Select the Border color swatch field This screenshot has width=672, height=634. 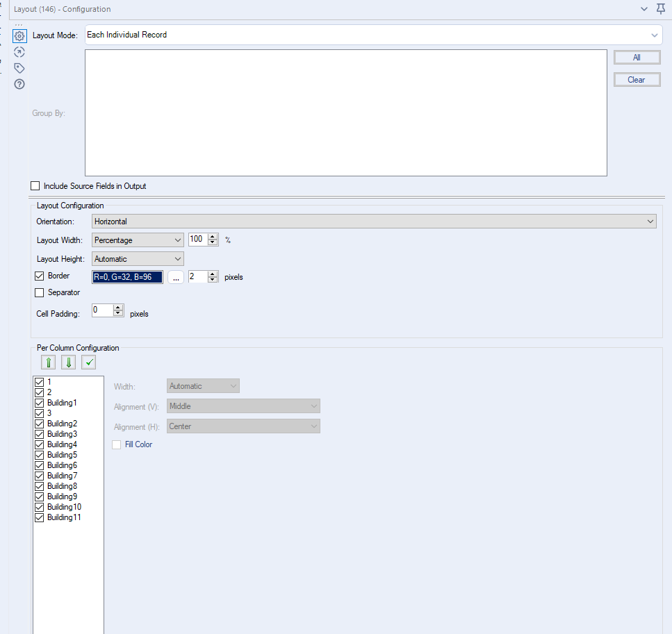click(127, 276)
